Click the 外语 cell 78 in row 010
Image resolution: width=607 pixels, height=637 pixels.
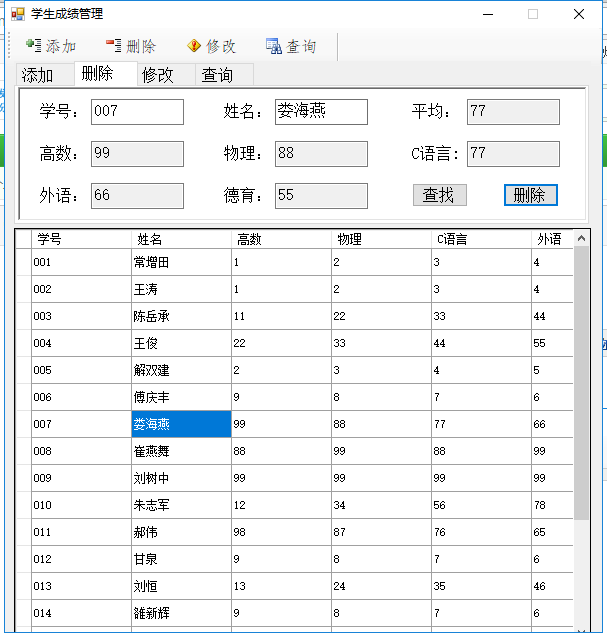click(552, 505)
